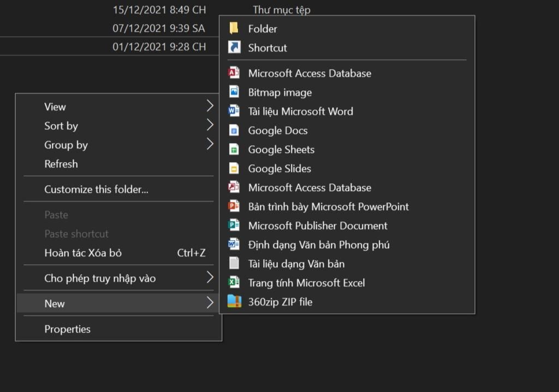Create a Tài liệu Microsoft Word document

[300, 111]
